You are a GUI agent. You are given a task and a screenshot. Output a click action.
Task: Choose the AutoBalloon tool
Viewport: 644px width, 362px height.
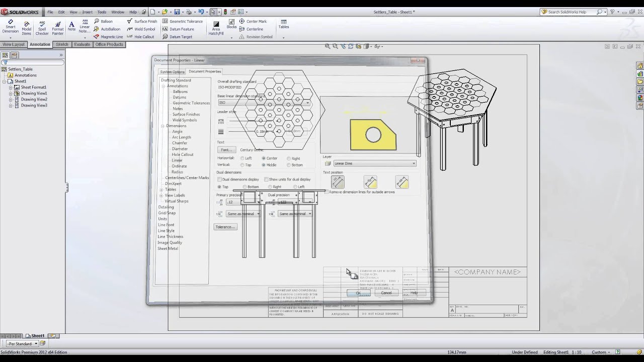[x=107, y=29]
